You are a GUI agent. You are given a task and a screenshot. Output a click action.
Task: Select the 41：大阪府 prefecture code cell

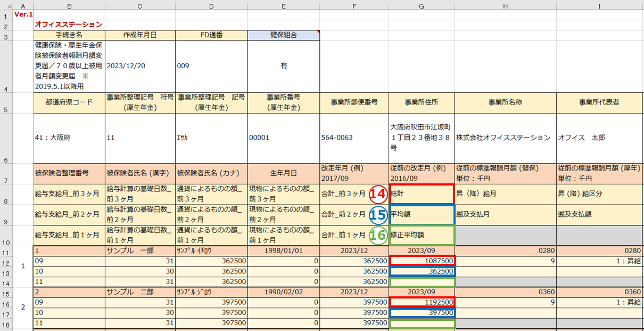pyautogui.click(x=69, y=138)
